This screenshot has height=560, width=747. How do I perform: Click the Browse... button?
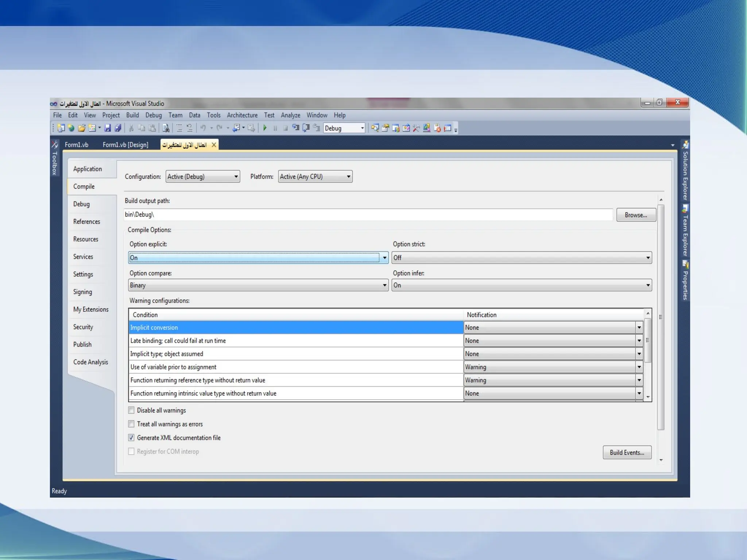(636, 215)
